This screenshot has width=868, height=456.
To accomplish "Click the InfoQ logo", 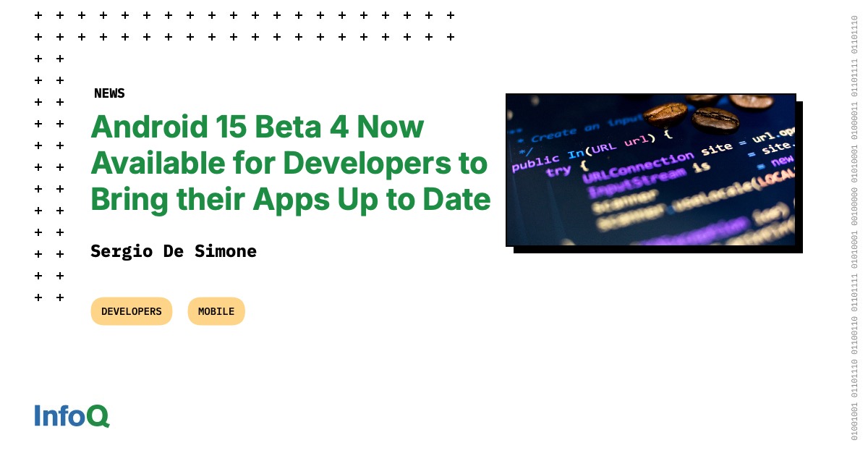I will (x=72, y=415).
